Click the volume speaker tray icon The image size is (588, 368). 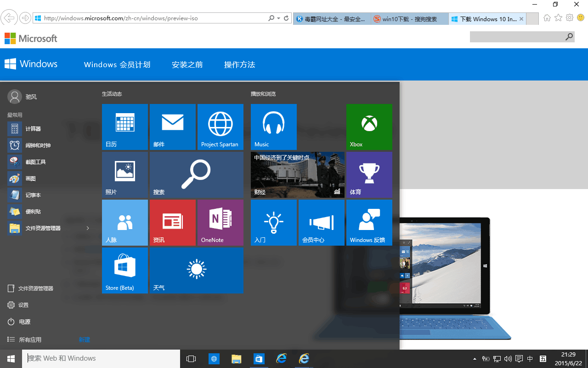click(508, 359)
